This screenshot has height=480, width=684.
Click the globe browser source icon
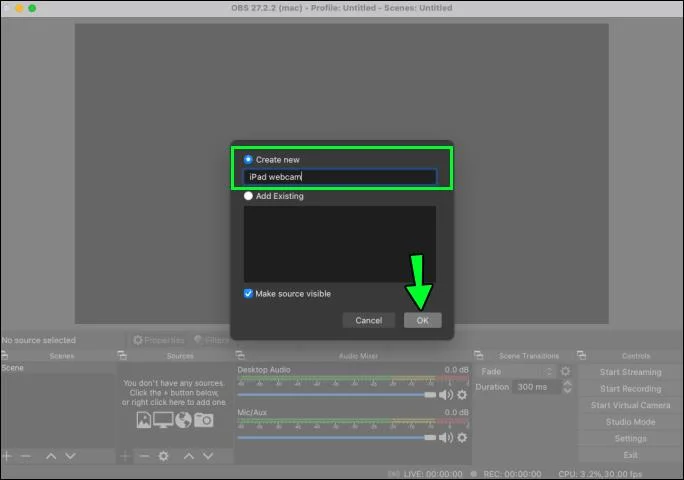click(x=184, y=420)
